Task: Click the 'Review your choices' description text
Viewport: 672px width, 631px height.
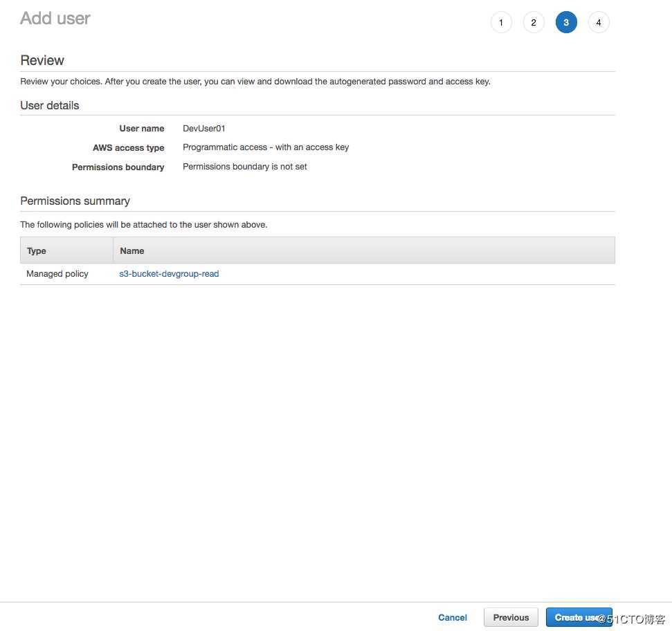Action: tap(255, 82)
